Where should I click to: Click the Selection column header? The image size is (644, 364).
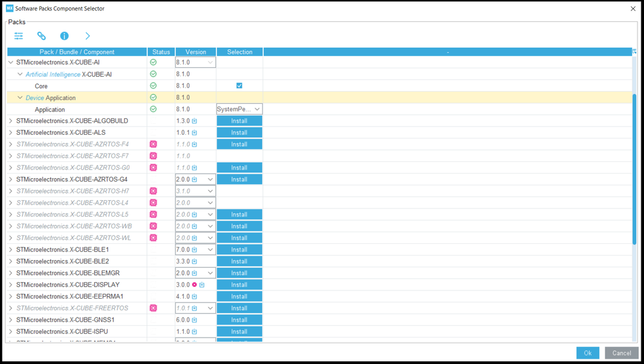click(240, 52)
